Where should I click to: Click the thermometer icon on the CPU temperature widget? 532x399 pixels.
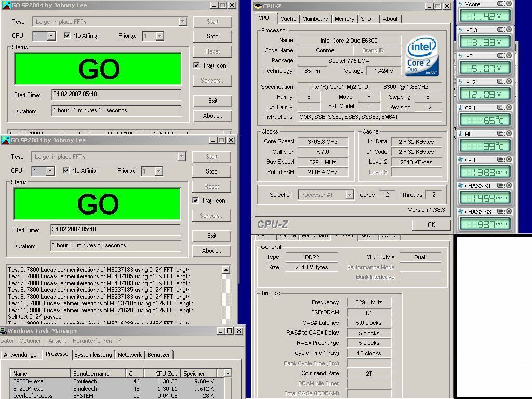[x=460, y=108]
